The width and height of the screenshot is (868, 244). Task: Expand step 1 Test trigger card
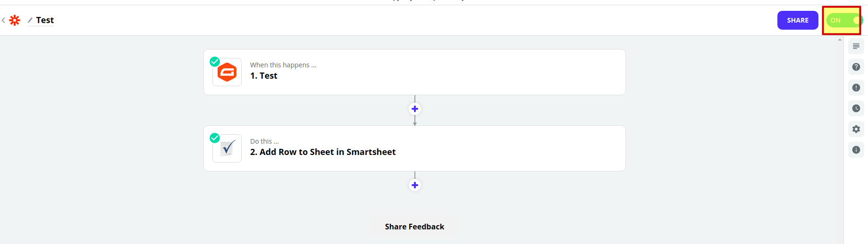tap(414, 72)
